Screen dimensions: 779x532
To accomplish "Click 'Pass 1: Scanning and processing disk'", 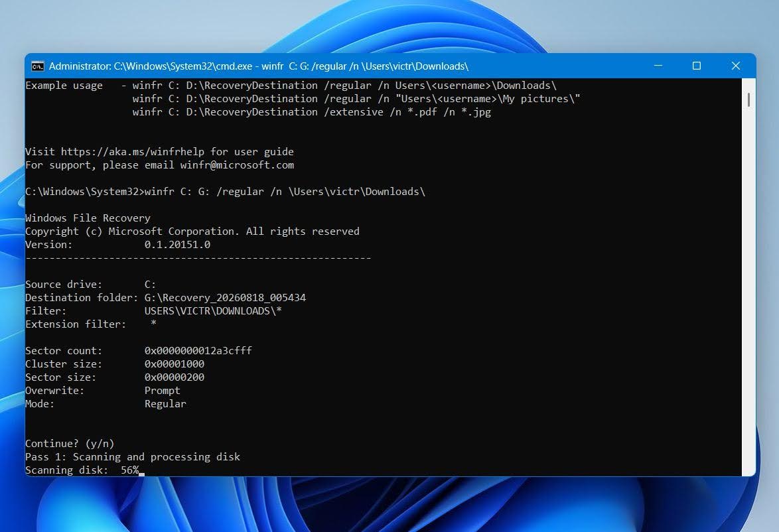I will tap(133, 457).
